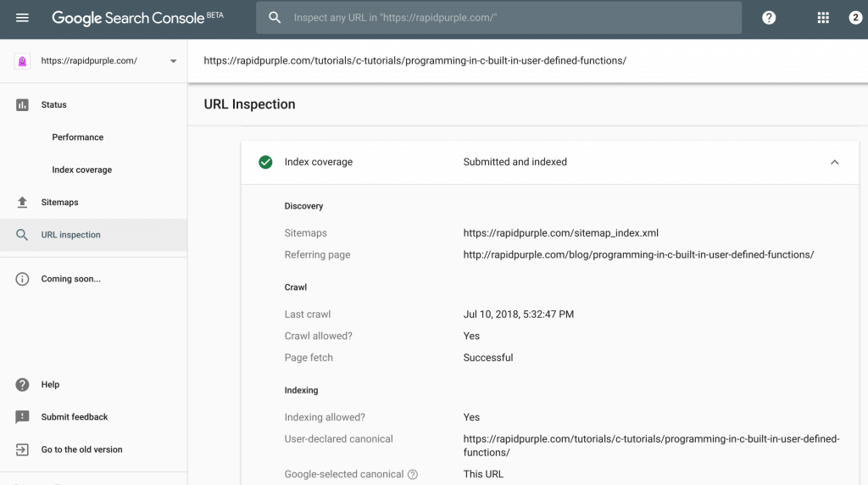Click the Indexing allowed? Yes value
The width and height of the screenshot is (868, 485).
[x=471, y=417]
